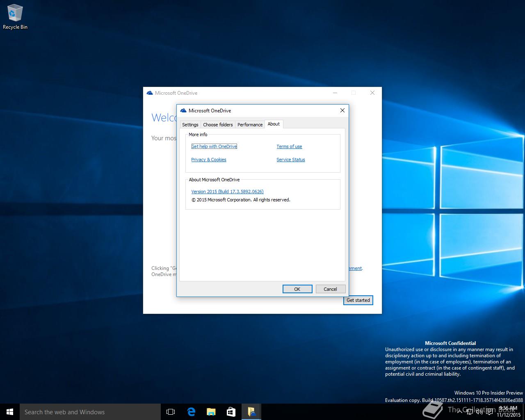Viewport: 525px width, 420px height.
Task: Launch Microsoft Edge from the taskbar
Action: click(x=191, y=412)
